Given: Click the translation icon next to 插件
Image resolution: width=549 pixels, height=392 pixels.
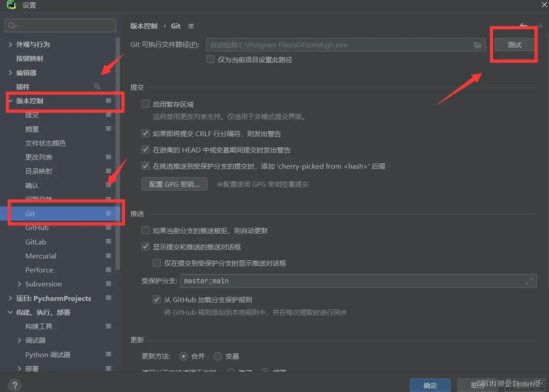Looking at the screenshot, I should click(97, 87).
